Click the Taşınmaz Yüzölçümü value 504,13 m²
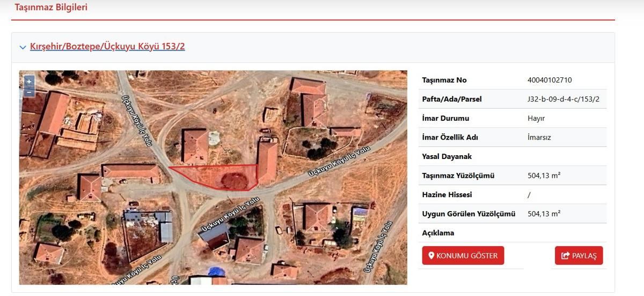 (x=544, y=176)
